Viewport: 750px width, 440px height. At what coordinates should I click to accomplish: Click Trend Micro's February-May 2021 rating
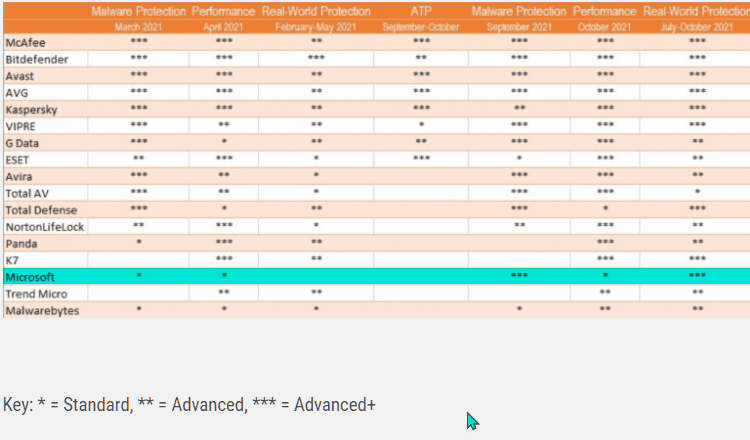pyautogui.click(x=317, y=292)
